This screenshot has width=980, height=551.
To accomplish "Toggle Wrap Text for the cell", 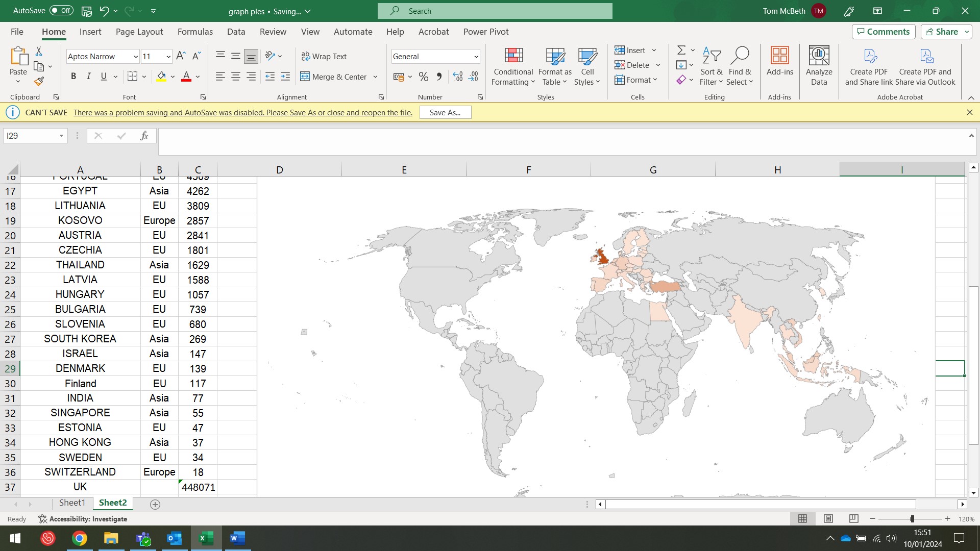I will tap(324, 56).
